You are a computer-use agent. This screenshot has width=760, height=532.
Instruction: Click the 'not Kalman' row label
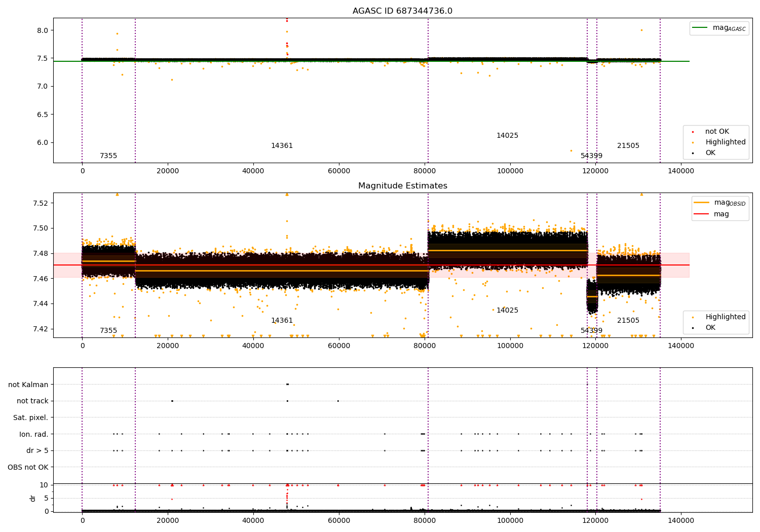(x=28, y=385)
